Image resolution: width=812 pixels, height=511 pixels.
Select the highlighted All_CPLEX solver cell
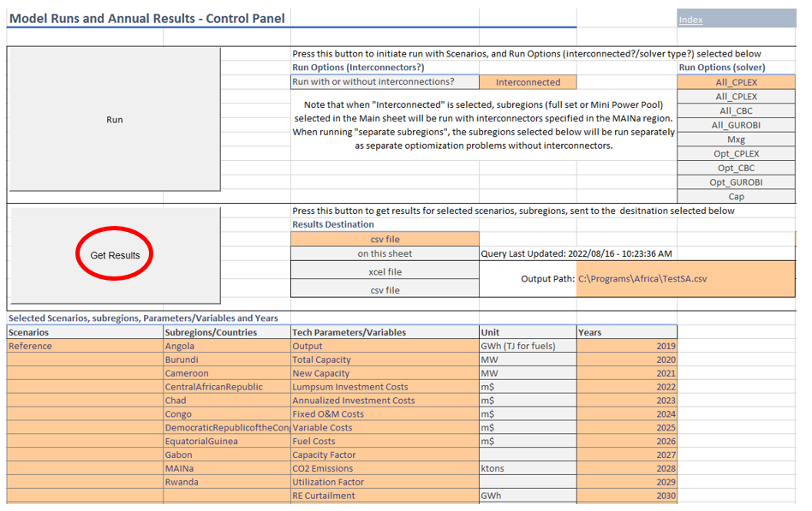(736, 82)
